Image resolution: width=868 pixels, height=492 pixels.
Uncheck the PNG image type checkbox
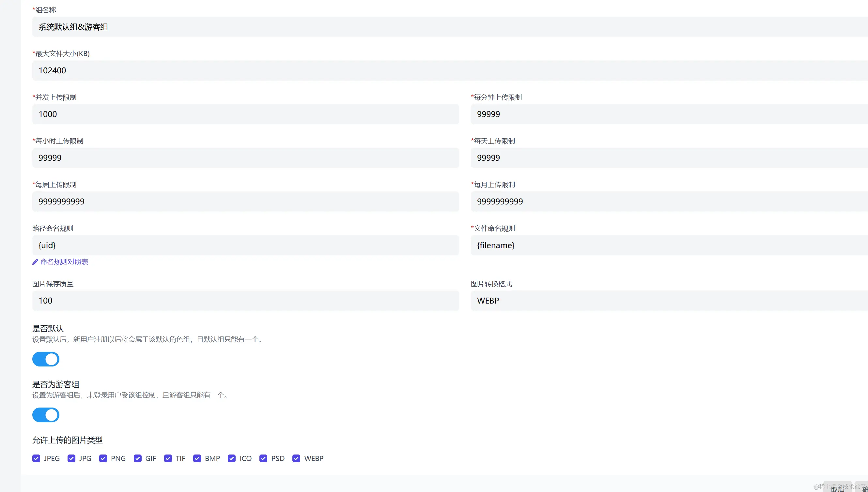pos(103,458)
